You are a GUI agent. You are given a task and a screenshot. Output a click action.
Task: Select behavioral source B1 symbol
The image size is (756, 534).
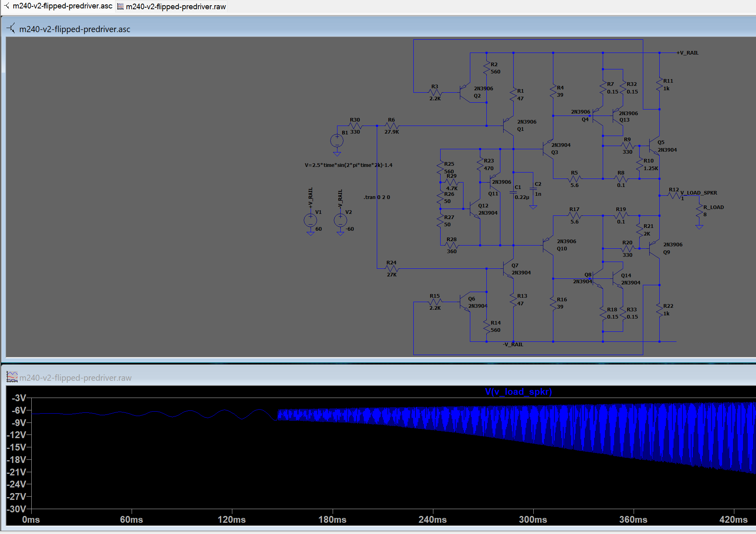337,141
